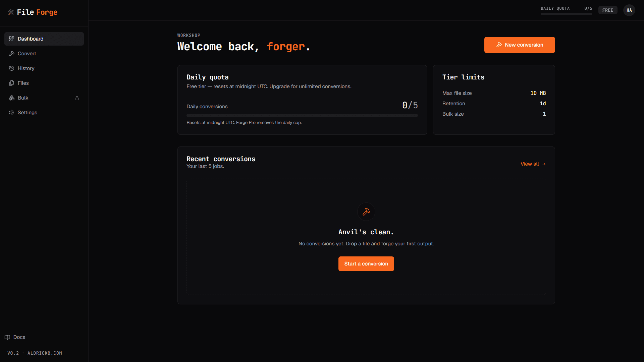The height and width of the screenshot is (362, 644).
Task: Click the Settings gear icon in sidebar
Action: point(12,113)
